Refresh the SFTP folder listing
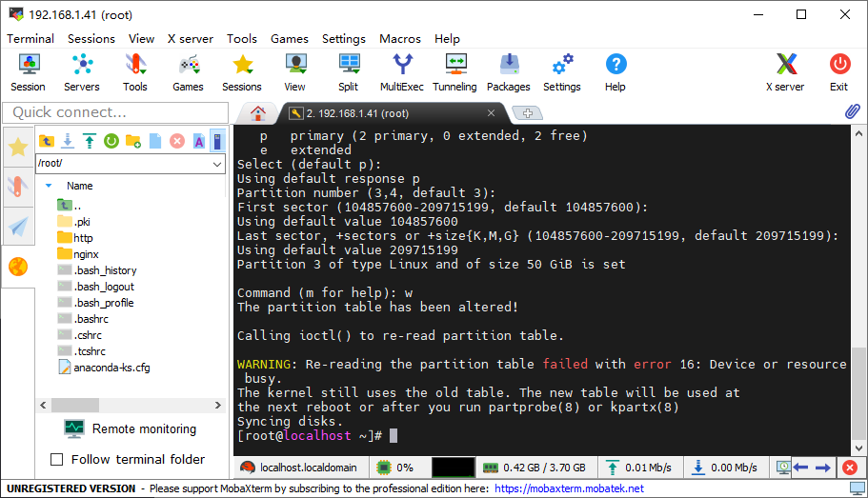The width and height of the screenshot is (868, 498). (111, 141)
